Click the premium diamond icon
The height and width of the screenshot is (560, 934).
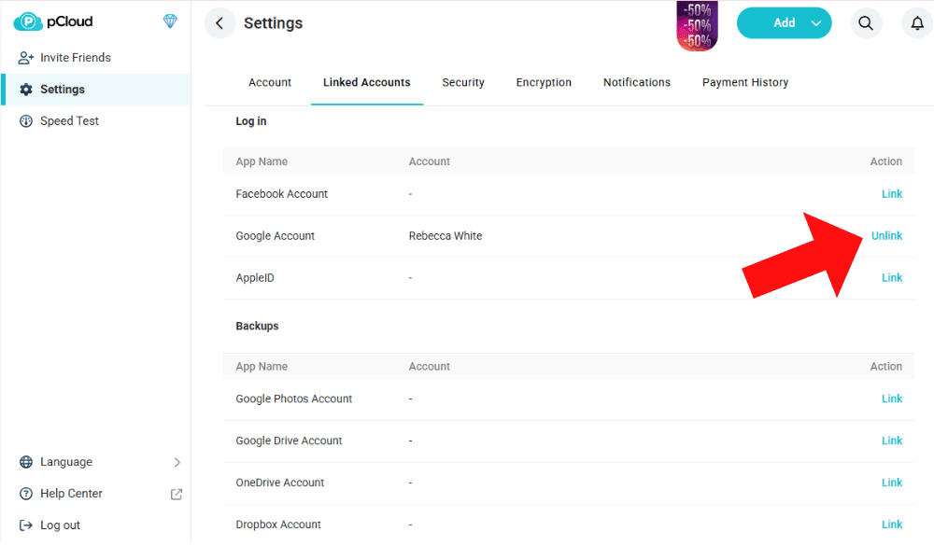pyautogui.click(x=170, y=21)
